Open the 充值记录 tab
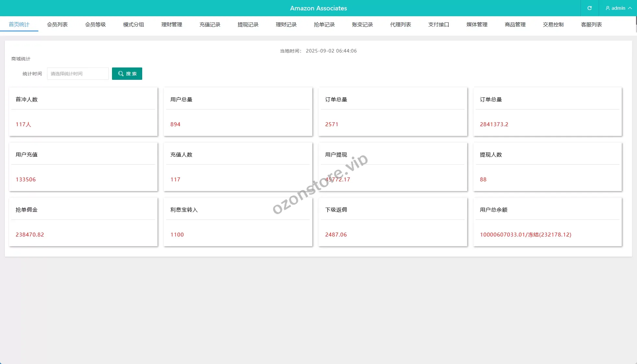The width and height of the screenshot is (637, 364). pyautogui.click(x=210, y=24)
